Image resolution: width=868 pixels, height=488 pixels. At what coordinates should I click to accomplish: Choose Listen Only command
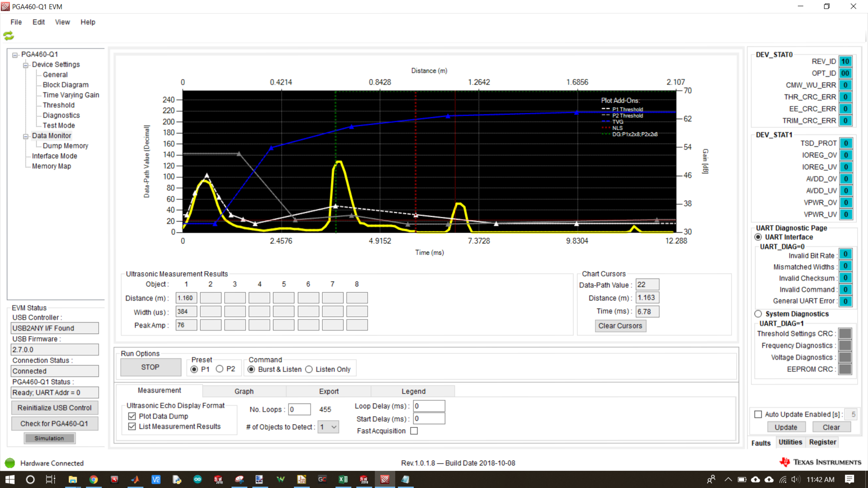(309, 369)
